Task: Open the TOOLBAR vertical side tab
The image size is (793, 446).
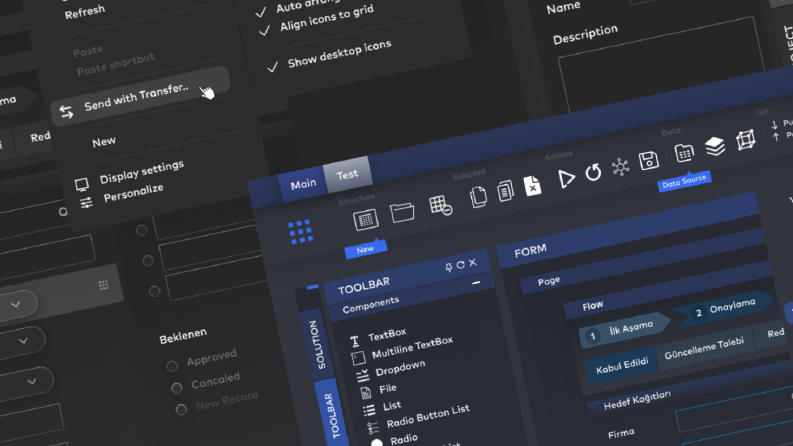Action: click(x=332, y=415)
